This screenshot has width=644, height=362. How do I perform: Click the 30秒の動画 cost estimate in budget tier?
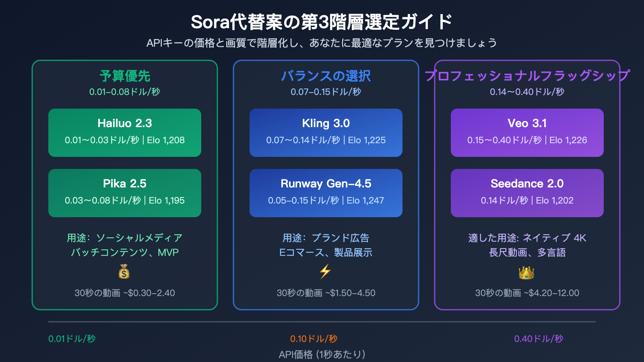[x=124, y=293]
